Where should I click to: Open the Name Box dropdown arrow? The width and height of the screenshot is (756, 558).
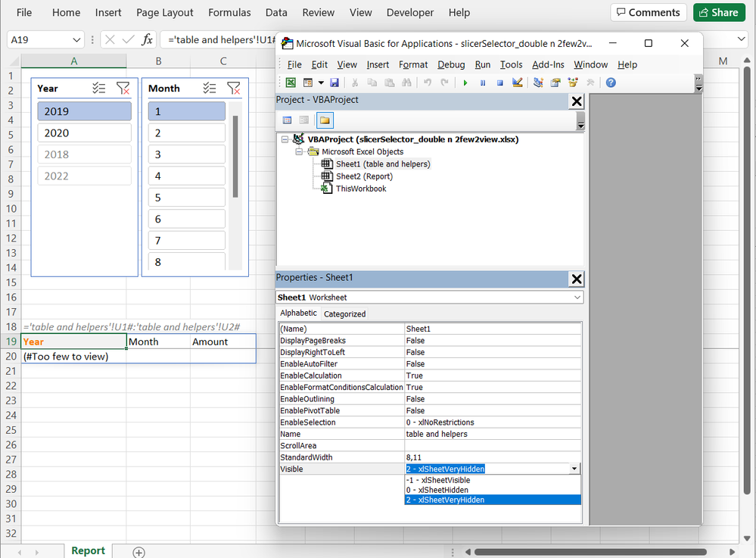(76, 39)
